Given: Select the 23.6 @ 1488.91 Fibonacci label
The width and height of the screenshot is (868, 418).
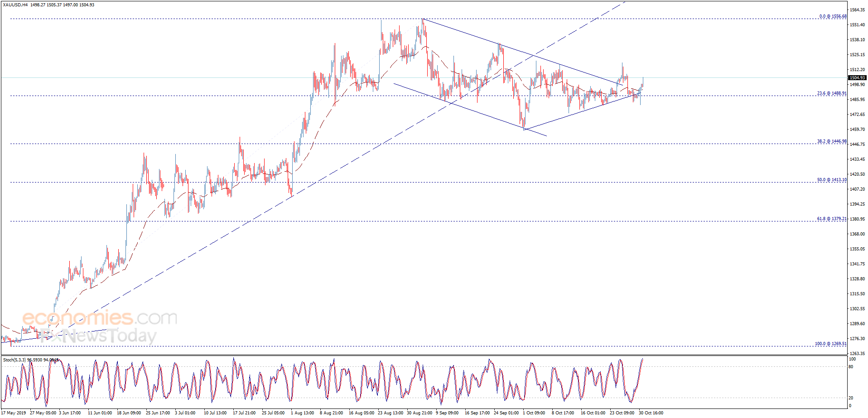Looking at the screenshot, I should coord(832,93).
